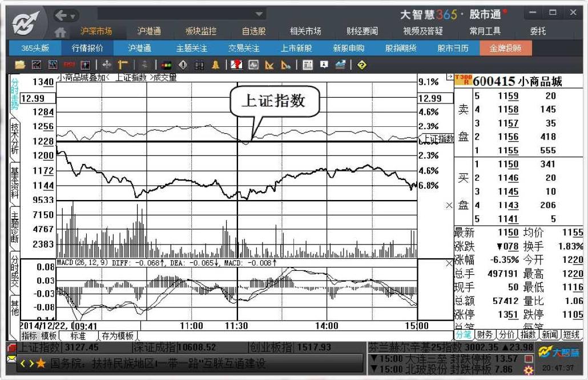Switch to the 行情报价 tab
The image size is (588, 380).
[87, 49]
